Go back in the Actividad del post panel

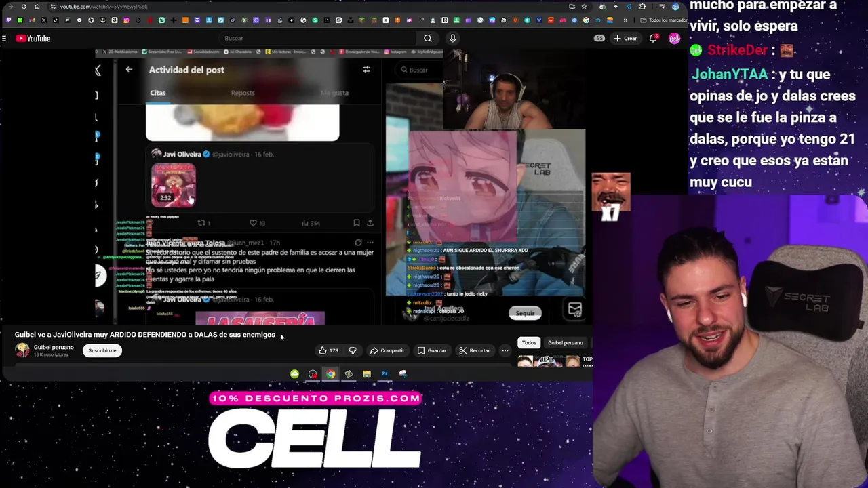coord(129,69)
